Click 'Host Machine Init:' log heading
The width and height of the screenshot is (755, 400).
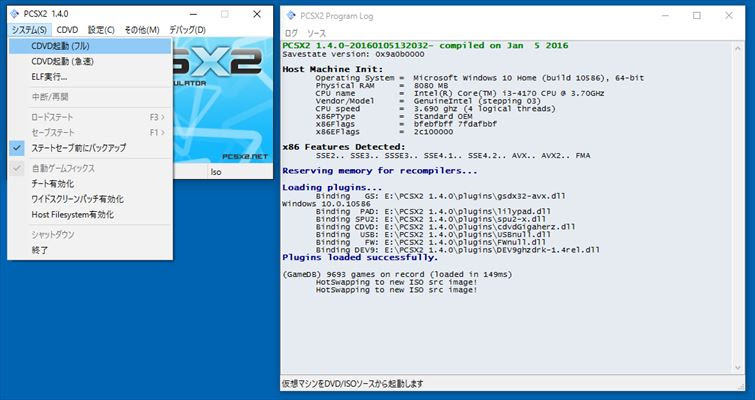point(333,69)
